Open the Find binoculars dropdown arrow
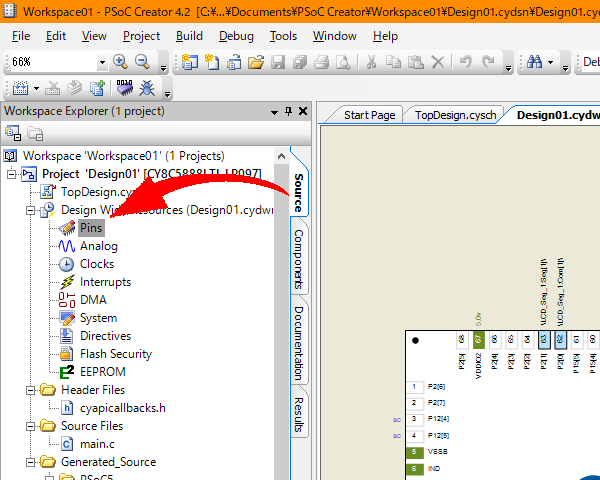This screenshot has height=480, width=600. (x=550, y=62)
